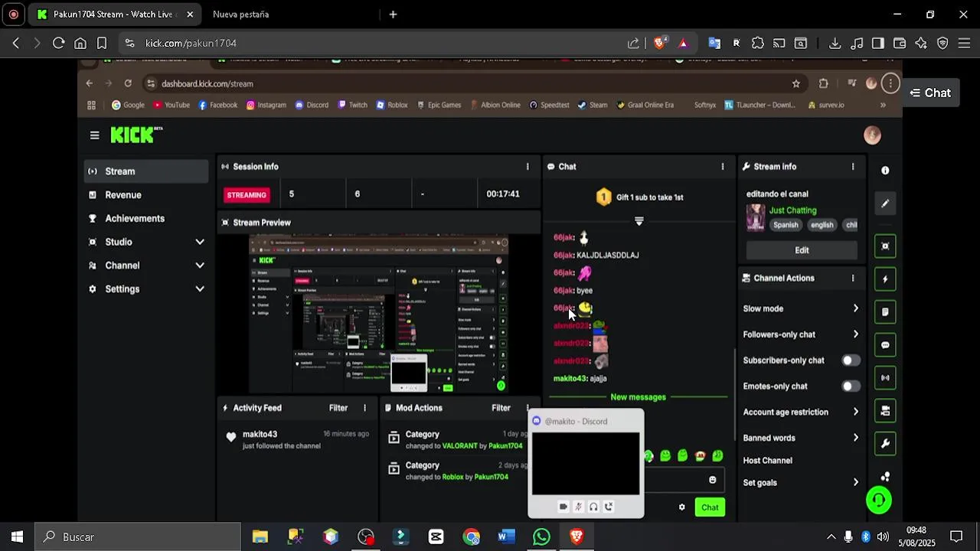Click the Brave Shields lion icon
The width and height of the screenshot is (980, 551).
(x=659, y=43)
